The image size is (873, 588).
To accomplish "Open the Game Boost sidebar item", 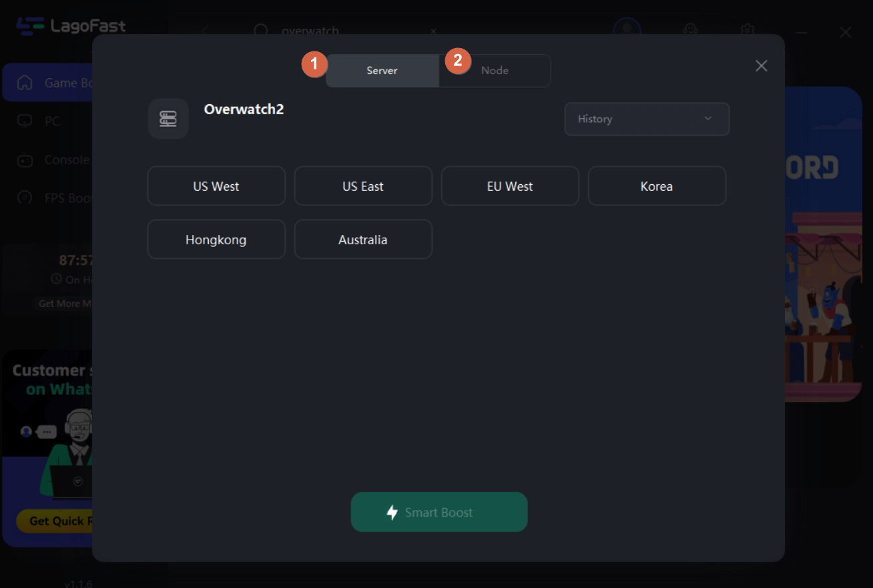I will 47,83.
